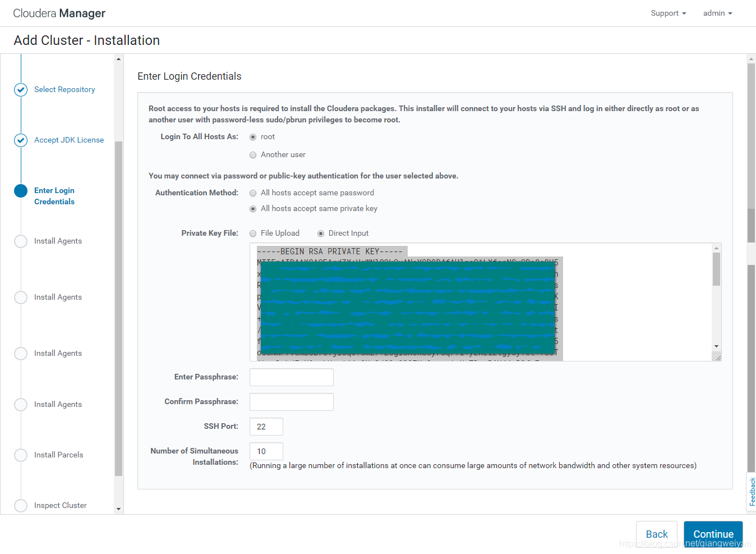
Task: Click the wizard steps scroll up arrow
Action: 118,59
